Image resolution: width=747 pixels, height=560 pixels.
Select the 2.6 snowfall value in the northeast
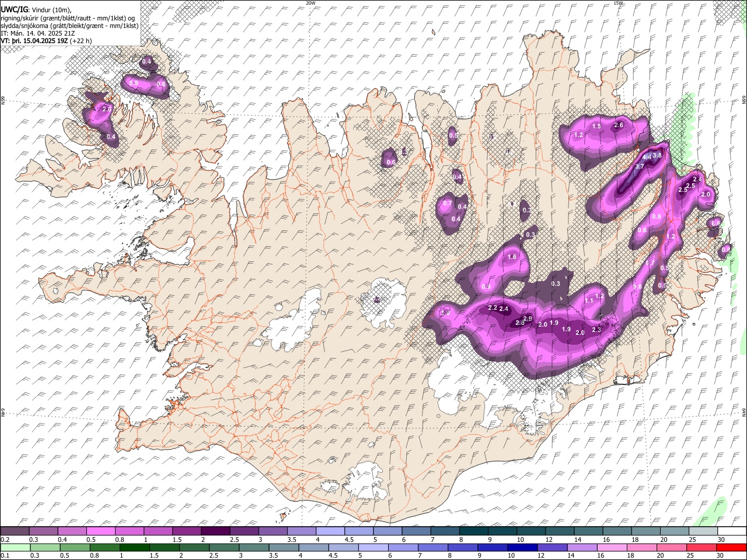click(x=619, y=125)
